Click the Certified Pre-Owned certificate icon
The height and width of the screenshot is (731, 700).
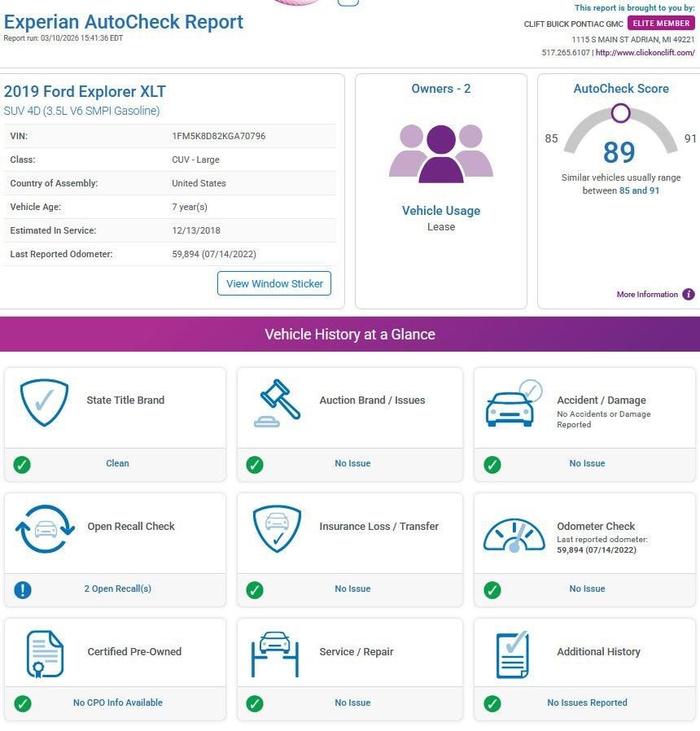(x=45, y=653)
